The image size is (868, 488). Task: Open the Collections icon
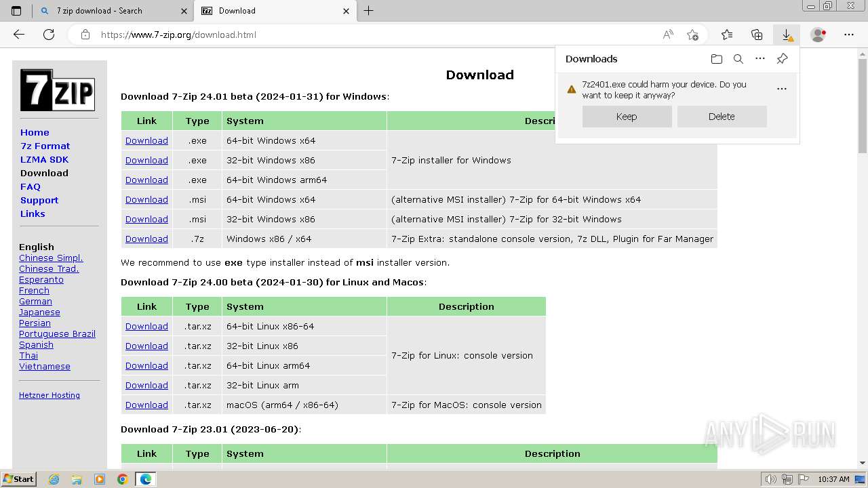757,35
